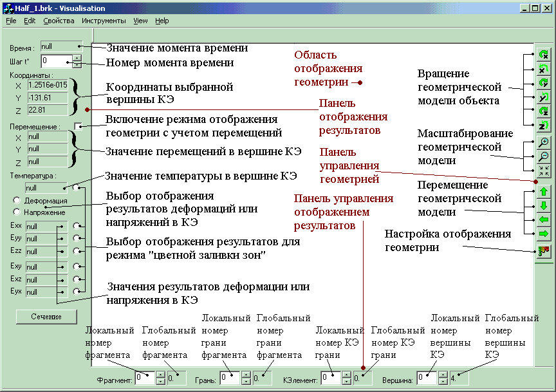Select the Деформация radio button
556x392 pixels.
[16, 200]
